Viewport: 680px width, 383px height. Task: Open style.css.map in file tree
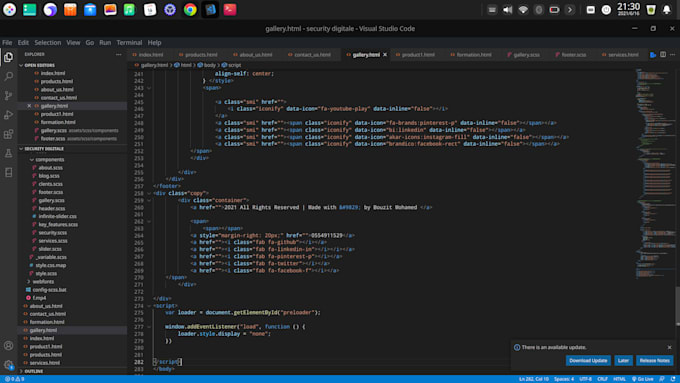click(x=51, y=265)
